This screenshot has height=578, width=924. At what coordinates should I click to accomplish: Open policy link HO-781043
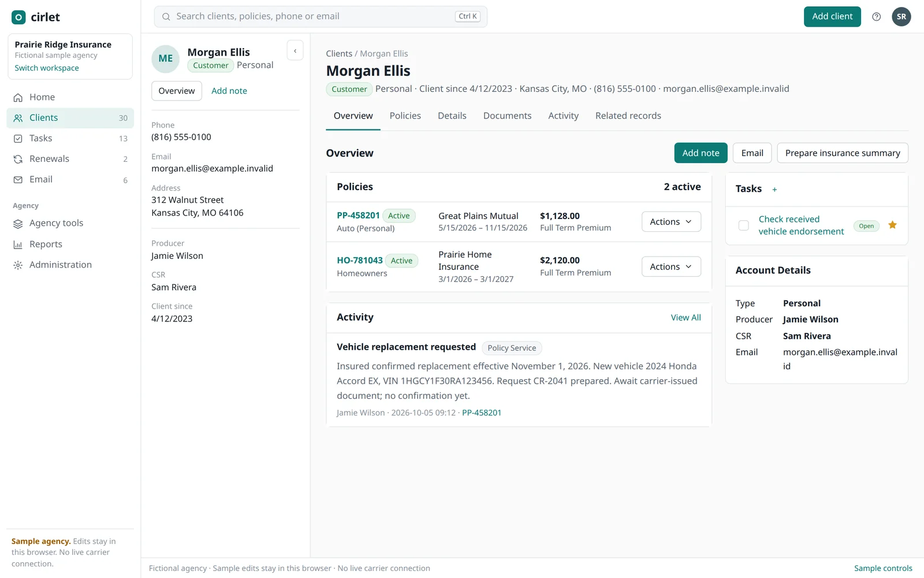[360, 260]
